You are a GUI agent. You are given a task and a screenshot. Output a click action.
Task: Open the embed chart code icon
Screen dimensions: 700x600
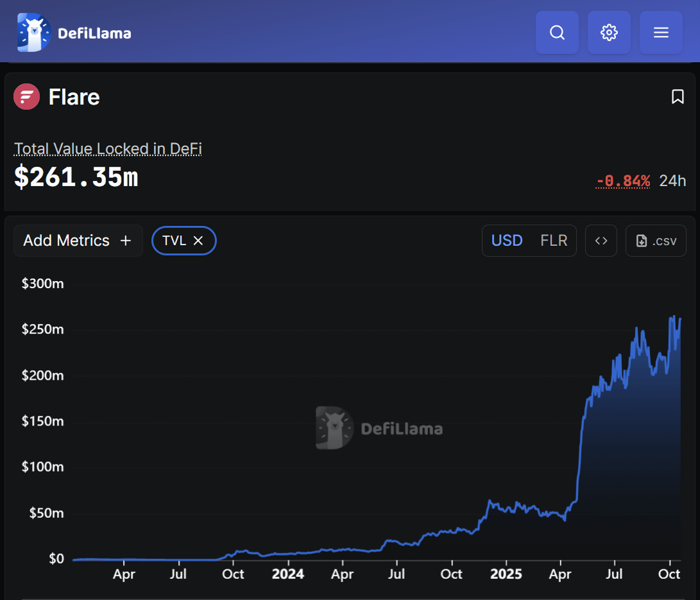pyautogui.click(x=601, y=241)
